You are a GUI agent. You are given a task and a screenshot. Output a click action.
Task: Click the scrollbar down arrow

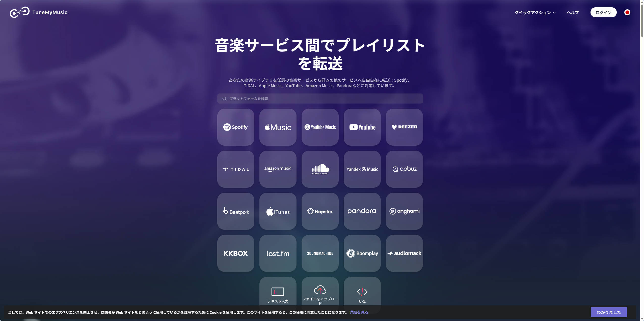coord(642,319)
